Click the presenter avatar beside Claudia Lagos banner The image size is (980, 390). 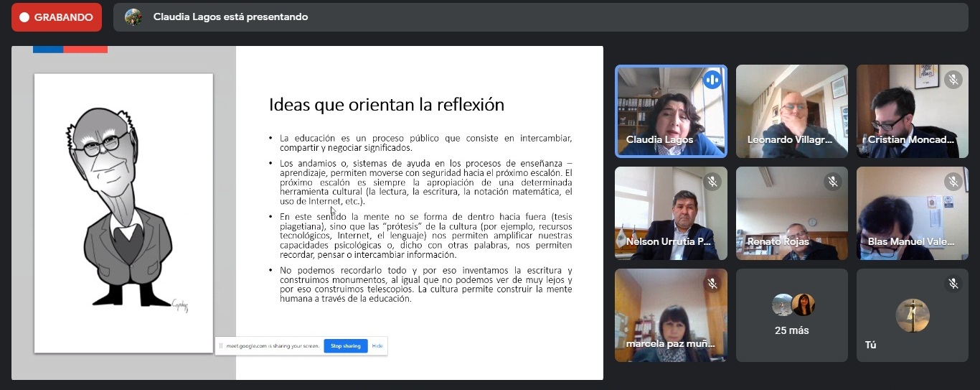[133, 17]
